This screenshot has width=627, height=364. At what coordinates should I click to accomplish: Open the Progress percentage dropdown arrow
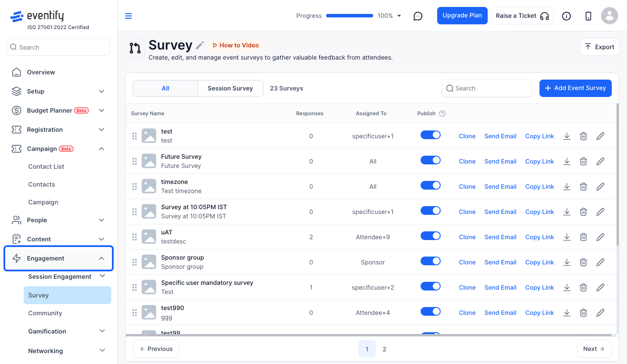pos(399,16)
